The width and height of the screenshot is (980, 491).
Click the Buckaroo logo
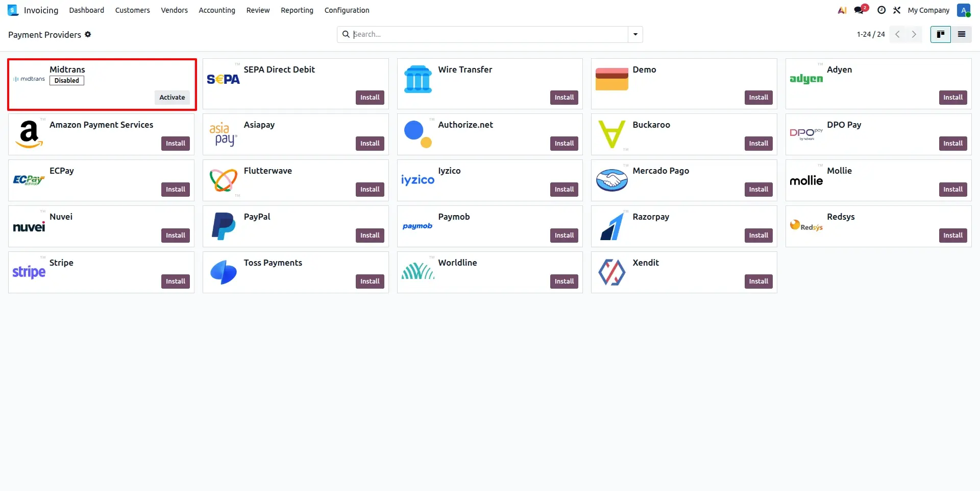611,134
